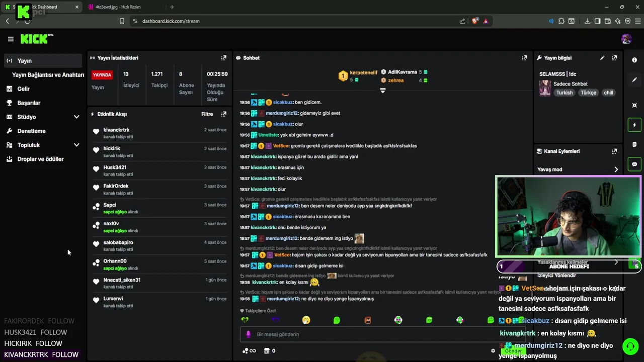Image resolution: width=644 pixels, height=362 pixels.
Task: Open the channel points infinity icon
Action: pyautogui.click(x=249, y=350)
